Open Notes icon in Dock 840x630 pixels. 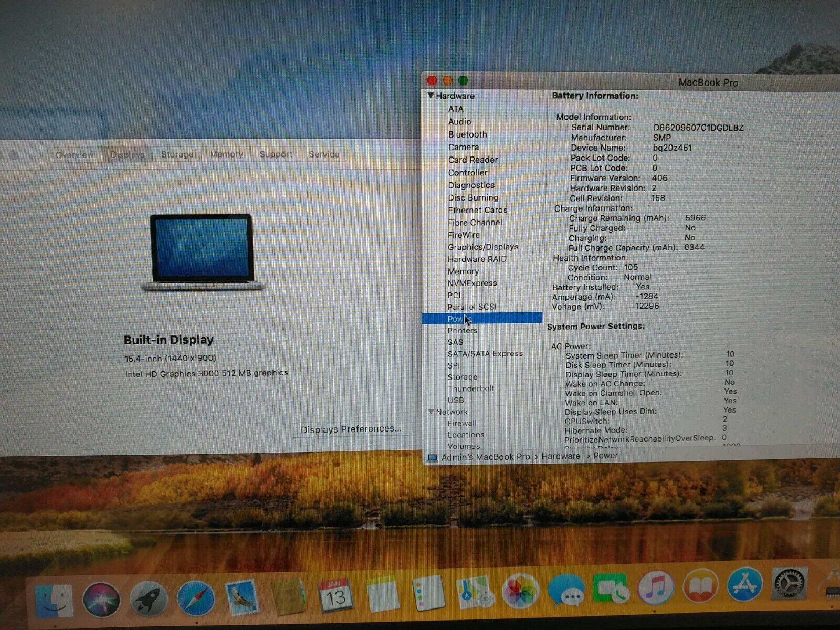coord(383,595)
